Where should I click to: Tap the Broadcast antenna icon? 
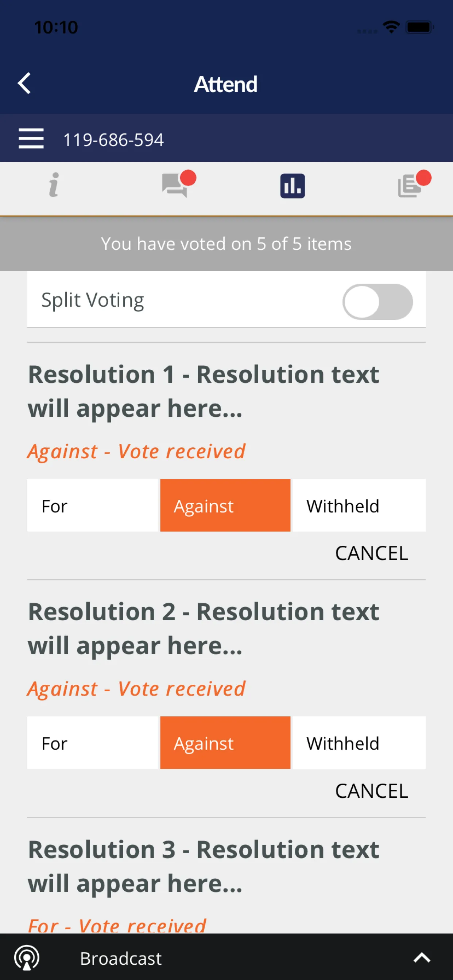[27, 957]
